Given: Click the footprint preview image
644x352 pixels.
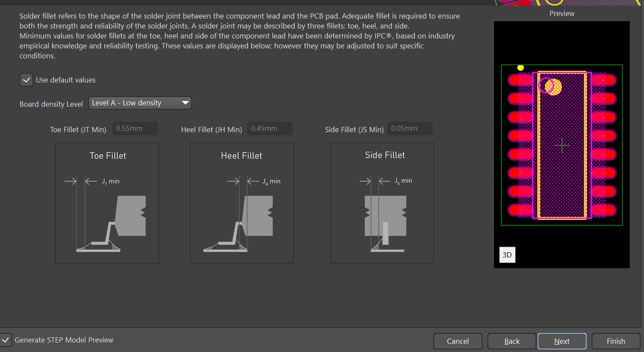Looking at the screenshot, I should (562, 145).
